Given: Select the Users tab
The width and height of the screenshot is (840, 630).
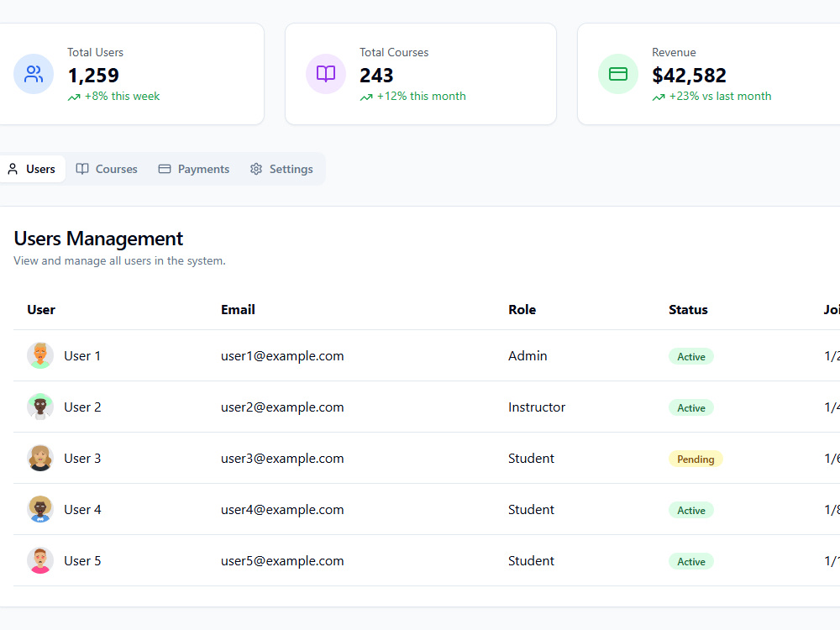Looking at the screenshot, I should coord(32,169).
